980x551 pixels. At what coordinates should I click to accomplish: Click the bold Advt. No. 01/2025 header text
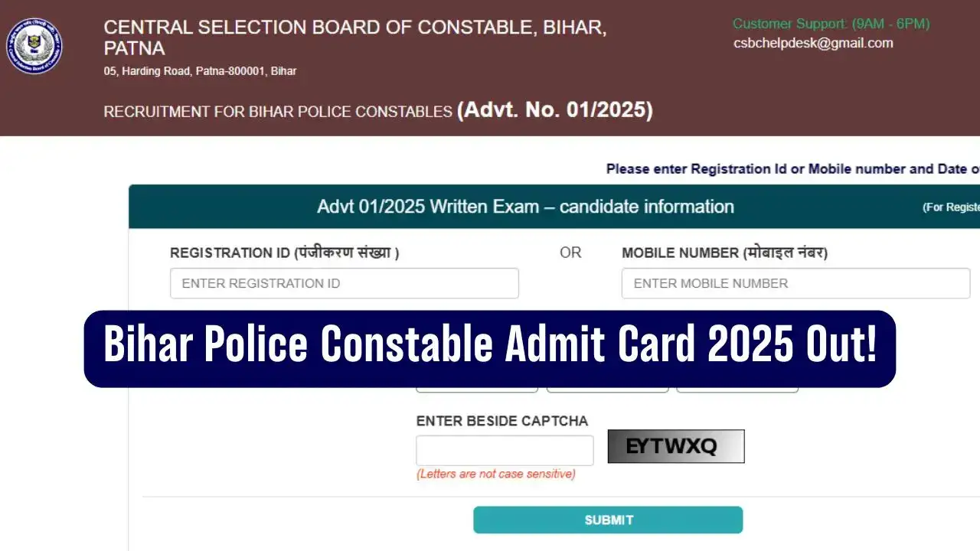pyautogui.click(x=554, y=110)
